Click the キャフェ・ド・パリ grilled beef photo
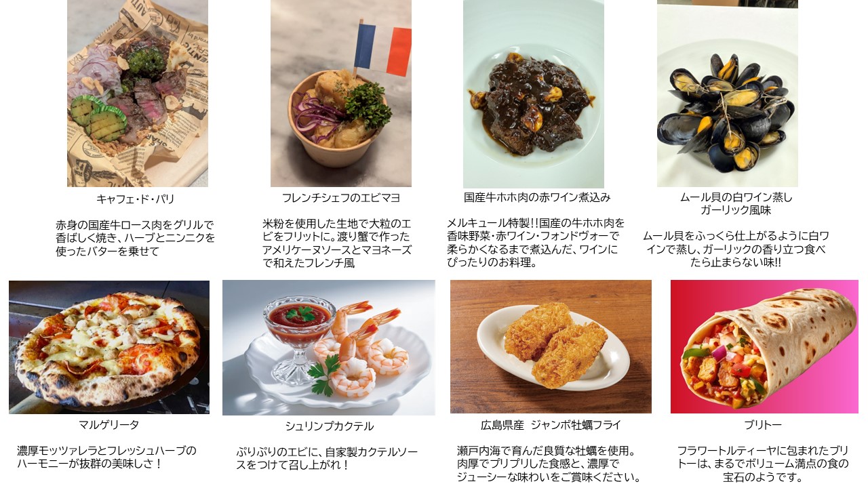This screenshot has width=868, height=488. (x=138, y=94)
